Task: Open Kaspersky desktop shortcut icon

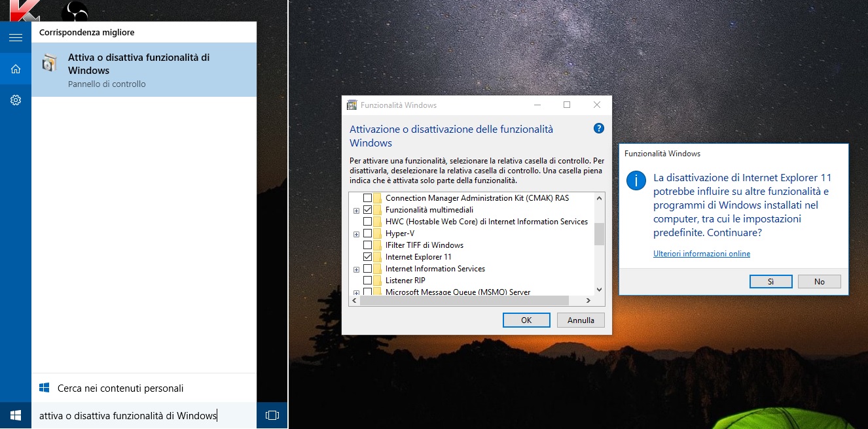Action: pos(25,11)
